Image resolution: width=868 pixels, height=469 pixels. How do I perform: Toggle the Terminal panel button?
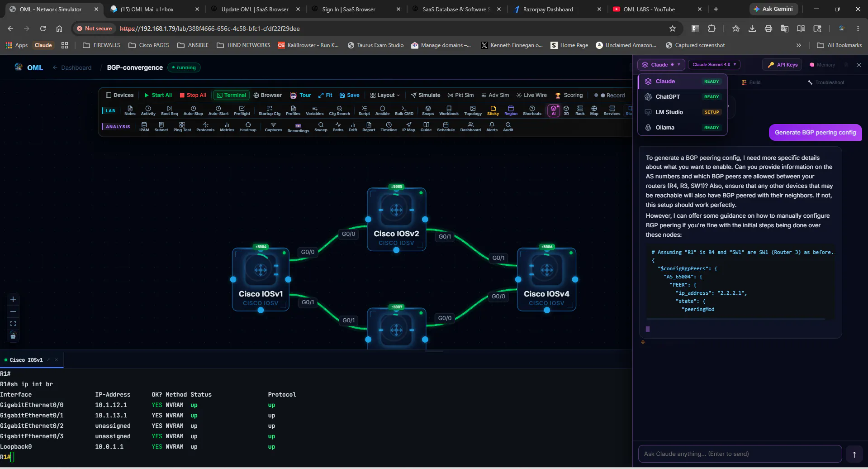tap(231, 95)
